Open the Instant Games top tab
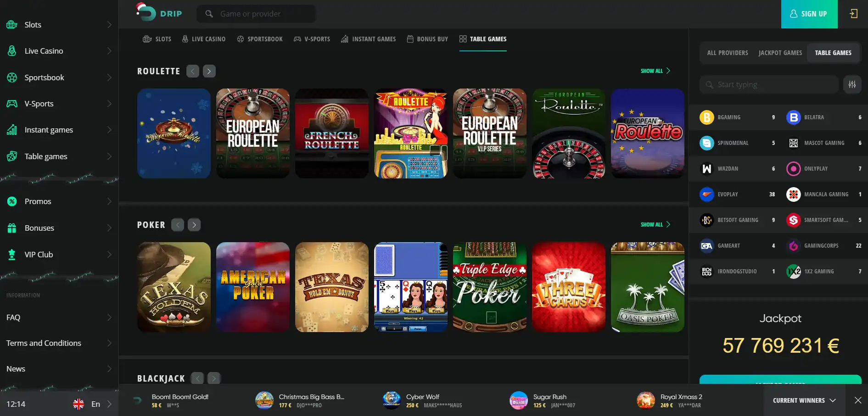This screenshot has height=416, width=868. click(368, 39)
